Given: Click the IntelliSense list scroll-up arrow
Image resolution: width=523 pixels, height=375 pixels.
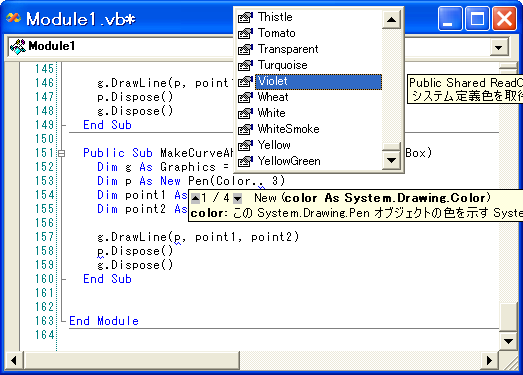Looking at the screenshot, I should tap(391, 20).
